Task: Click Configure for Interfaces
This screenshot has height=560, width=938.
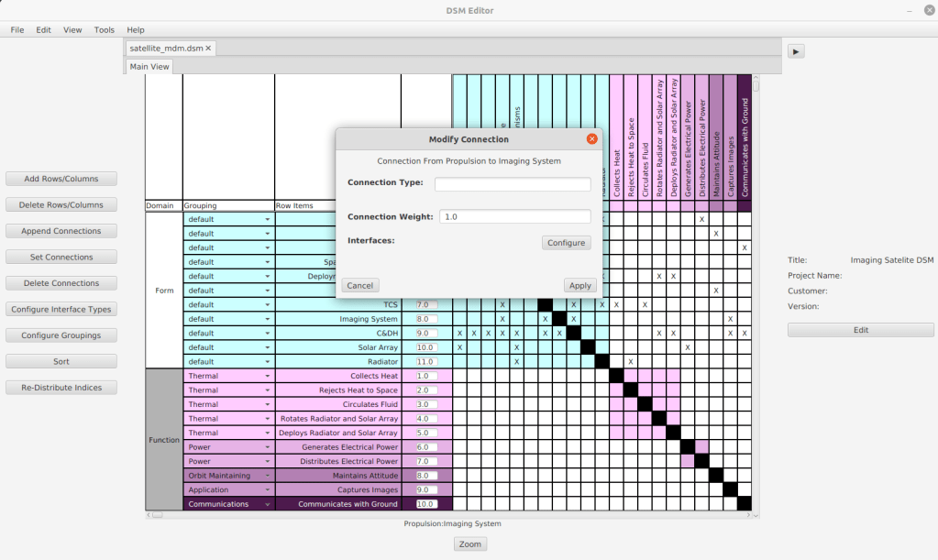Action: coord(566,243)
